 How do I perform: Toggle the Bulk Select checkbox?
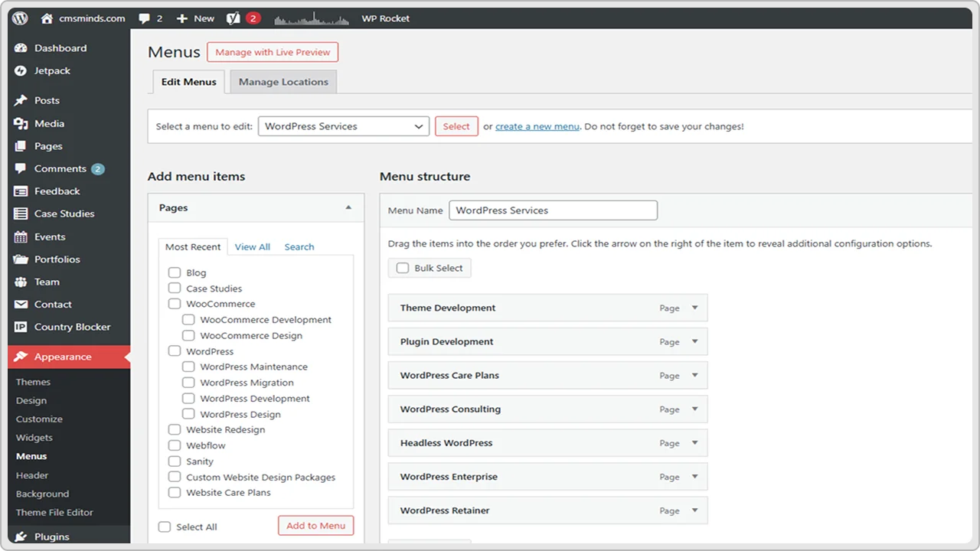(403, 268)
